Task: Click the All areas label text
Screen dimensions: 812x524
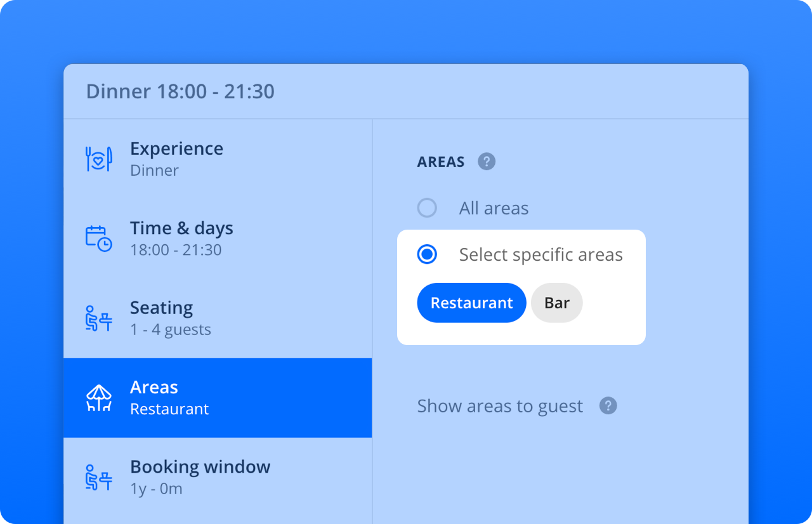Action: pos(494,208)
